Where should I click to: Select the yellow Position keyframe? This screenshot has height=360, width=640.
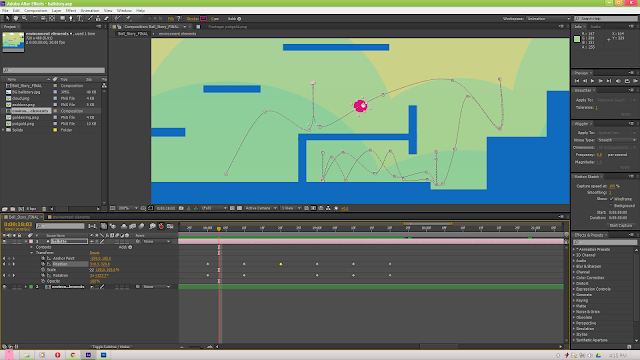point(281,264)
